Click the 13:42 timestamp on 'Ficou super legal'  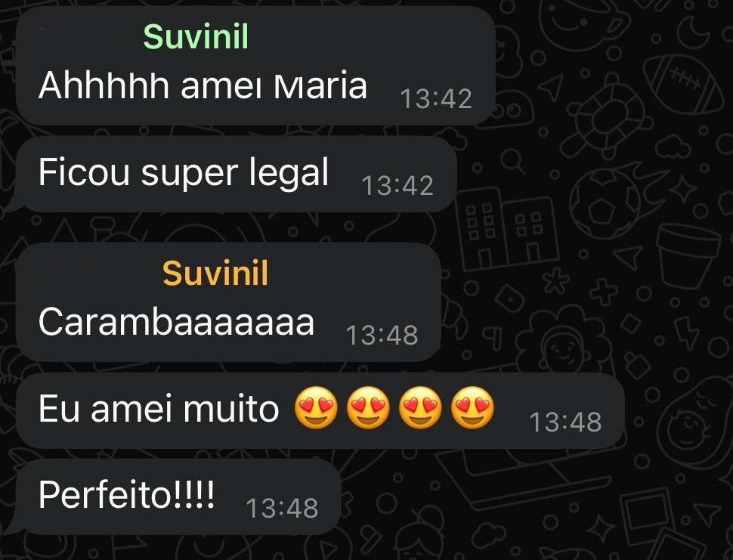point(397,186)
